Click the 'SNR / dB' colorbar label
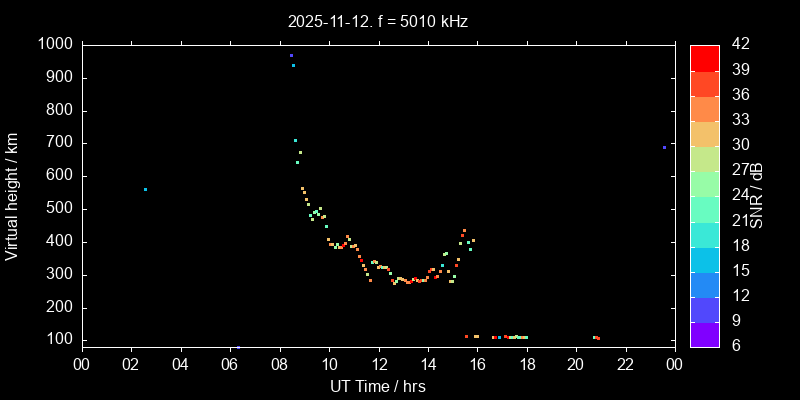This screenshot has height=400, width=800. [x=757, y=195]
